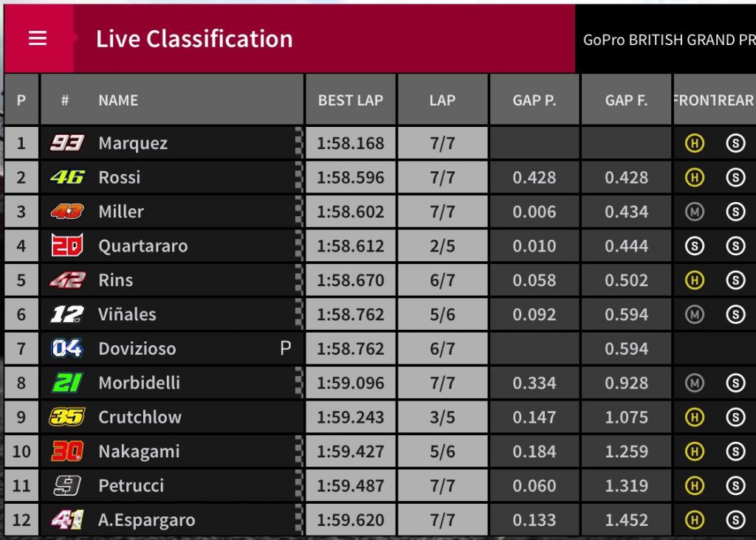Viewport: 756px width, 540px height.
Task: Open the hamburger menu
Action: click(38, 38)
